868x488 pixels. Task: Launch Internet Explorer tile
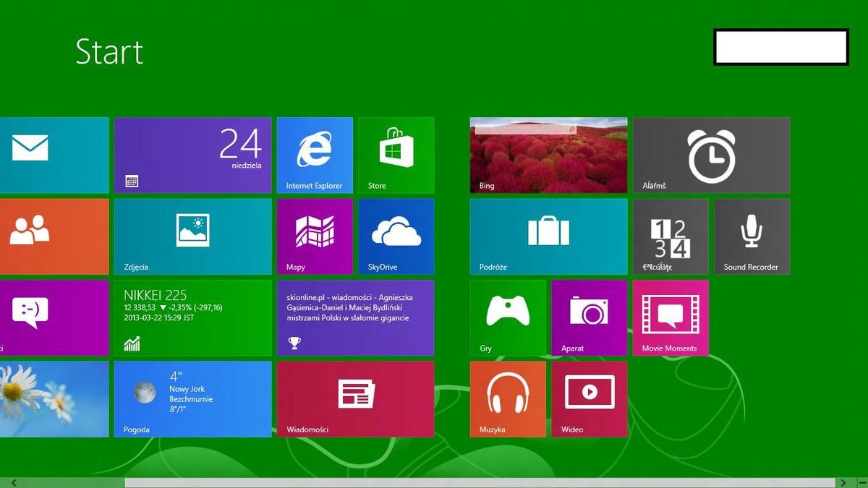tap(315, 155)
